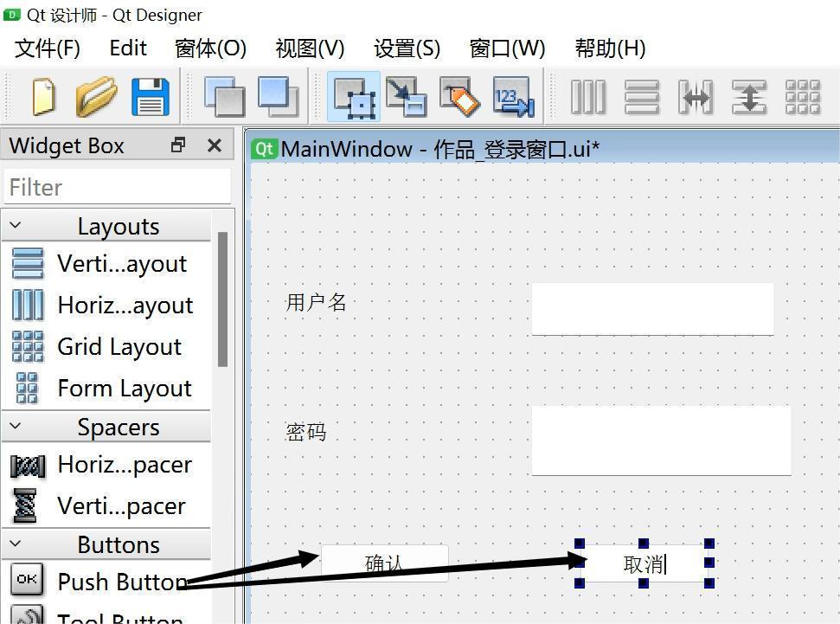
Task: Collapse the Spacers category
Action: click(16, 426)
